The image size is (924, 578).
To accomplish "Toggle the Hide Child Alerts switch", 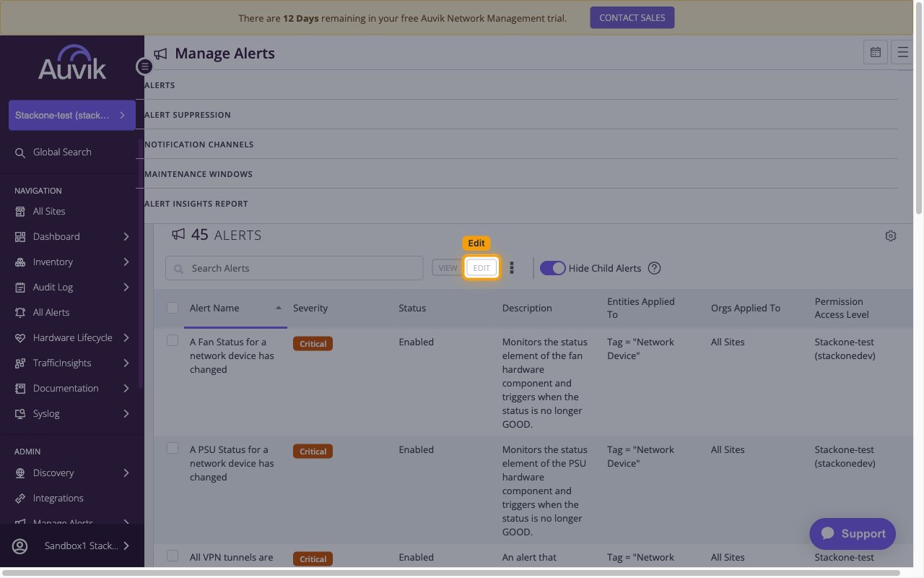I will [552, 268].
